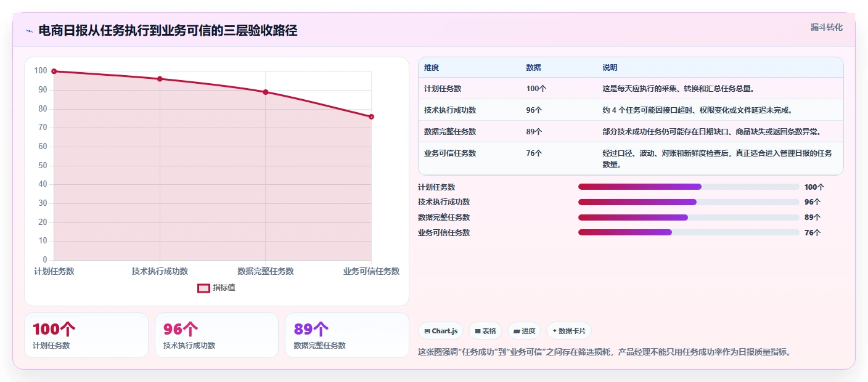Screen dimensions: 868x382
Task: Open the 100个 计划任务数 data card
Action: tap(86, 335)
